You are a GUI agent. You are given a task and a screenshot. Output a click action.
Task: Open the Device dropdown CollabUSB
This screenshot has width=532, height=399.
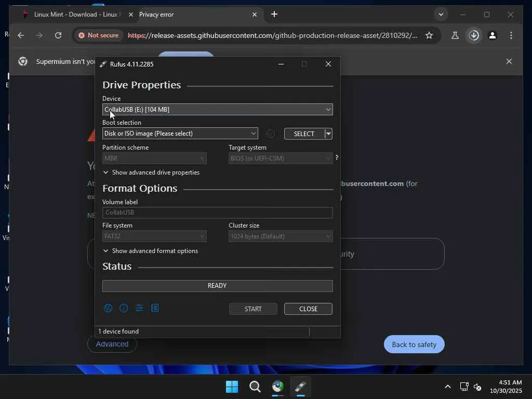click(x=218, y=109)
